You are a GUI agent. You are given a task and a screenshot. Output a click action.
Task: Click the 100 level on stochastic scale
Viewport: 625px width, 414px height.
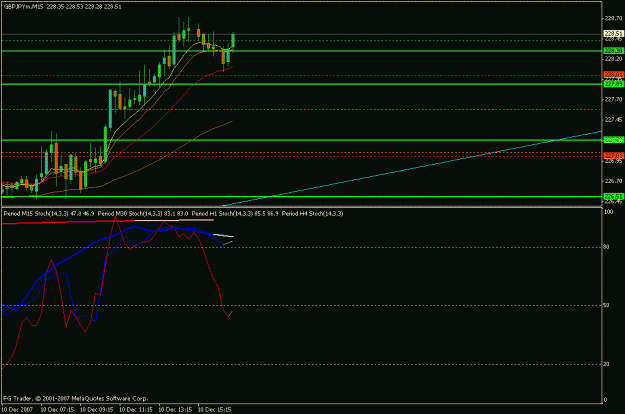609,212
